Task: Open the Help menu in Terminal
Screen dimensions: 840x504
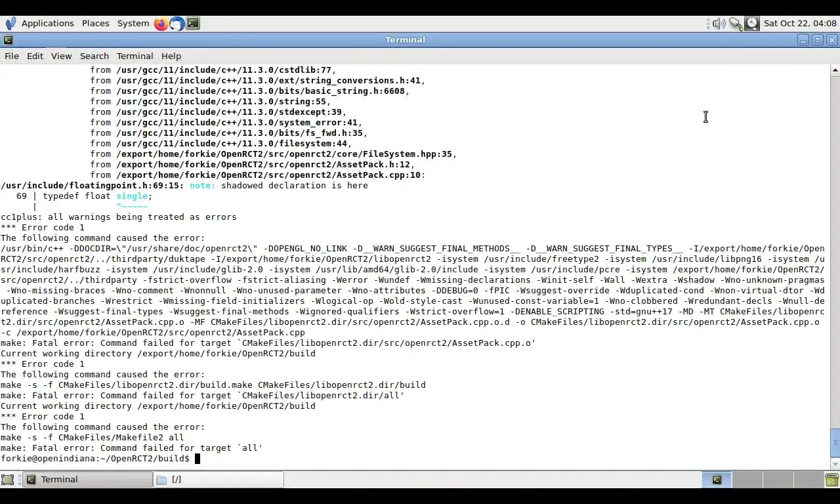Action: tap(171, 56)
